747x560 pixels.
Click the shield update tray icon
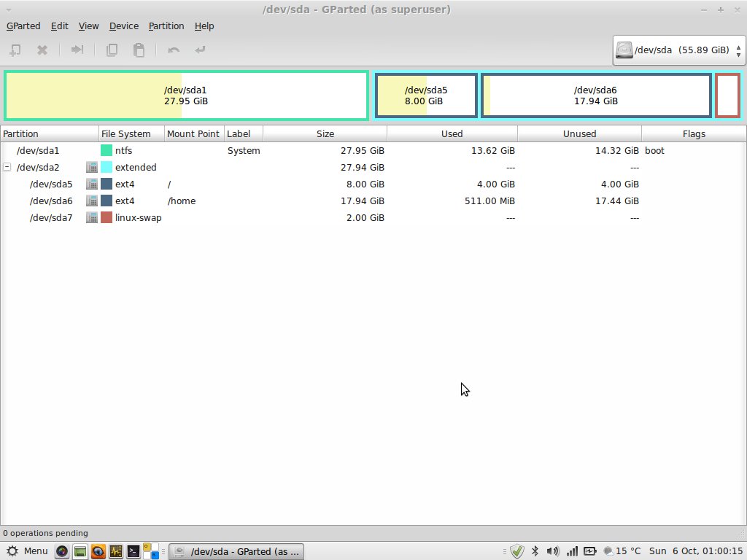517,551
